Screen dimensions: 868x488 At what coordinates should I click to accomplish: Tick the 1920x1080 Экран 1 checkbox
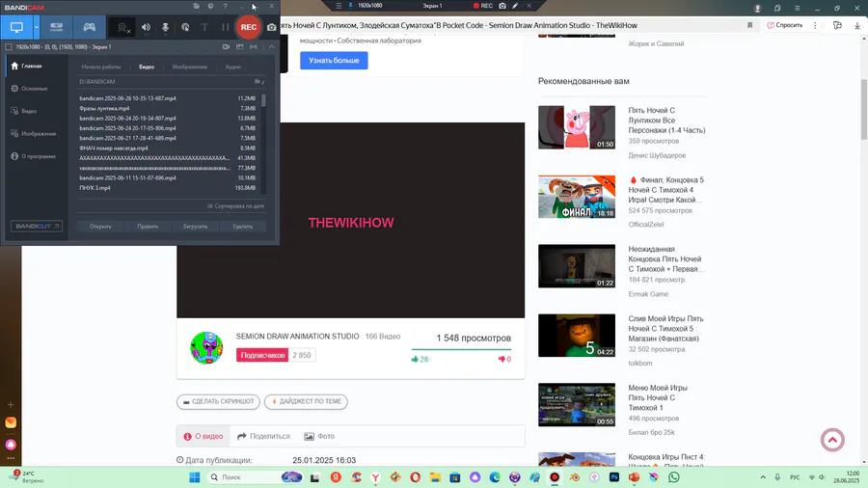pos(9,47)
